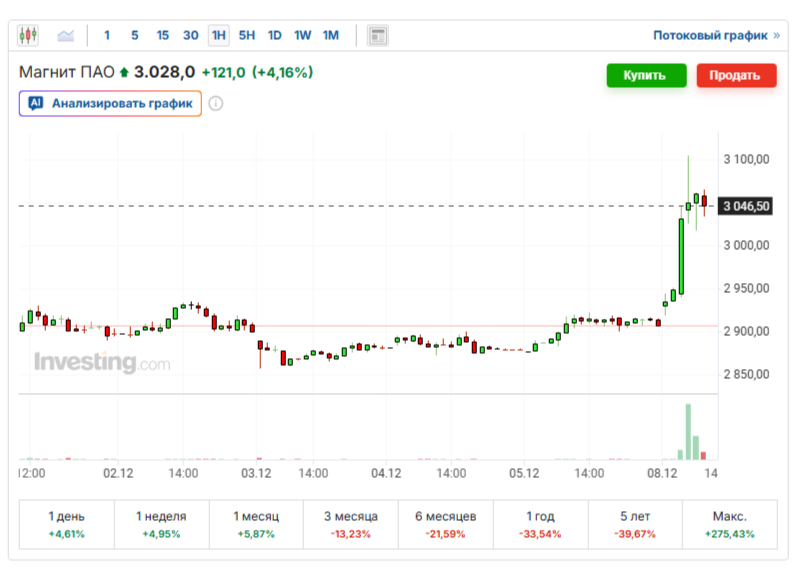
Task: Click the large green breakout candle
Action: pyautogui.click(x=681, y=256)
